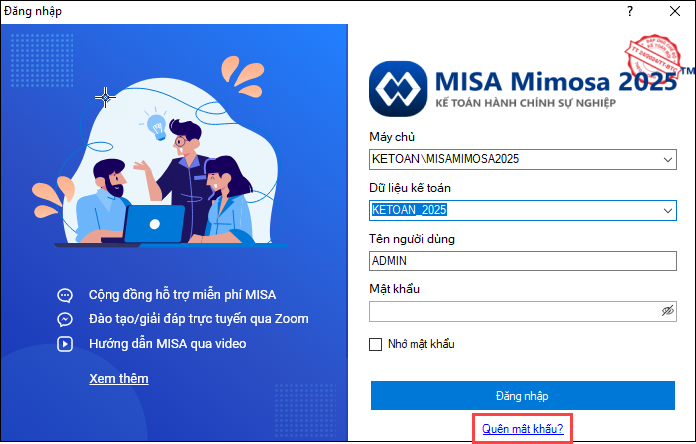Open Đào tạo/giải đáp trực tuyến qua Zoom
The height and width of the screenshot is (444, 696).
pos(198,319)
